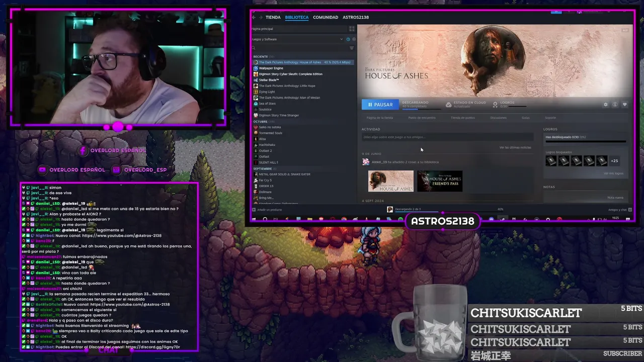The height and width of the screenshot is (362, 644).
Task: Add game to favorites heart icon
Action: tap(625, 105)
